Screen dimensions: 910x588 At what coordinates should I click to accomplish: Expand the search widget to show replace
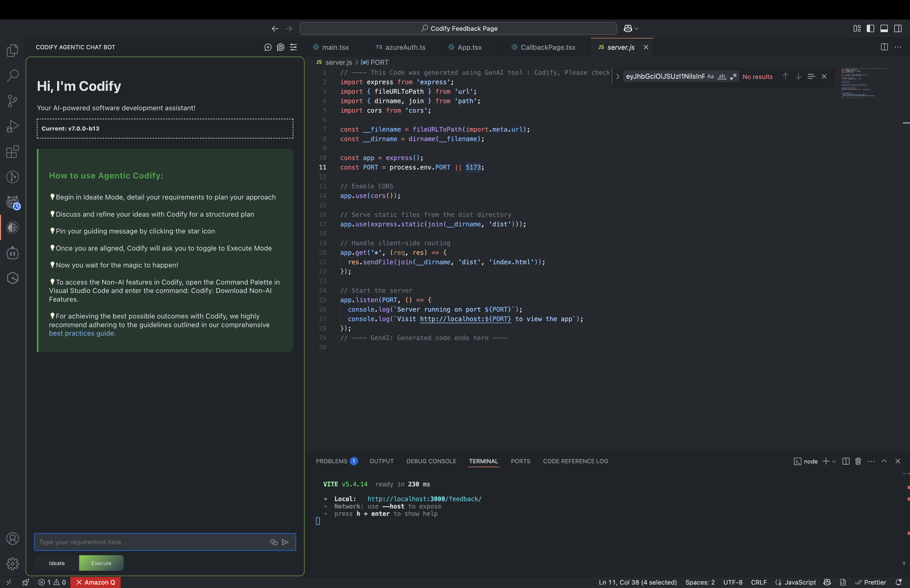617,76
